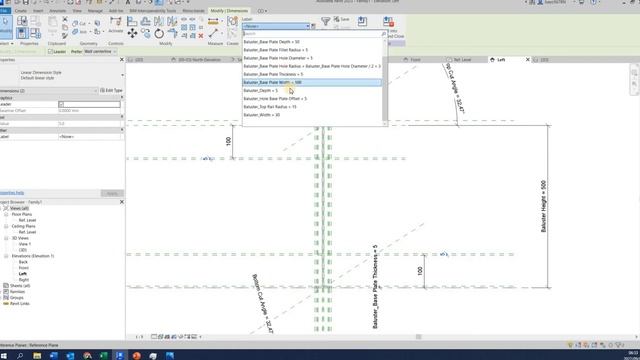The image size is (640, 360).
Task: Click the label search input field
Action: [312, 34]
